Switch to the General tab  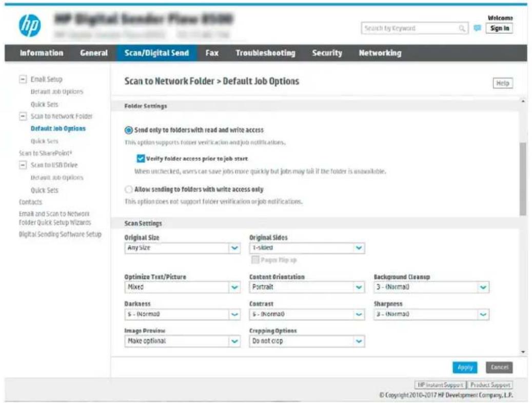point(94,53)
